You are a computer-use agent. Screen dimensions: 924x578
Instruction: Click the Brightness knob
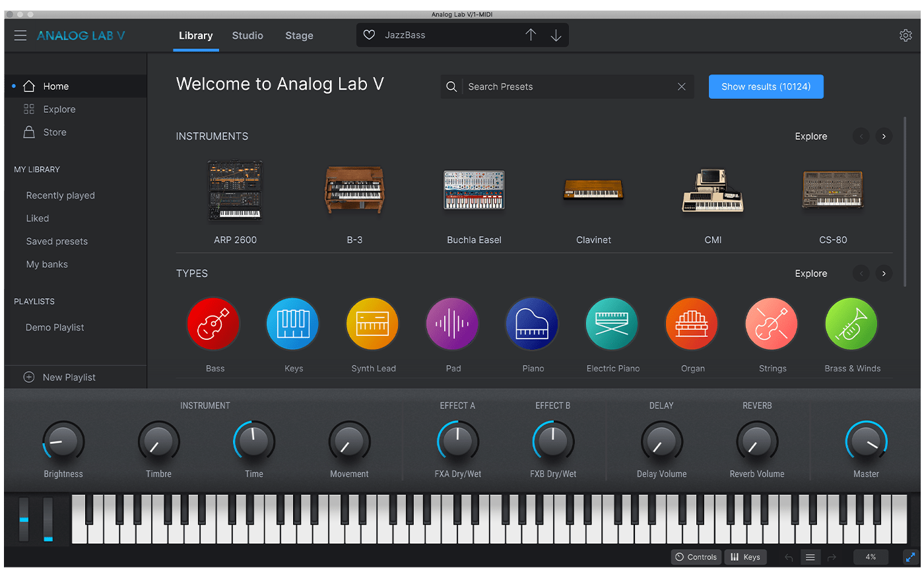click(x=63, y=441)
